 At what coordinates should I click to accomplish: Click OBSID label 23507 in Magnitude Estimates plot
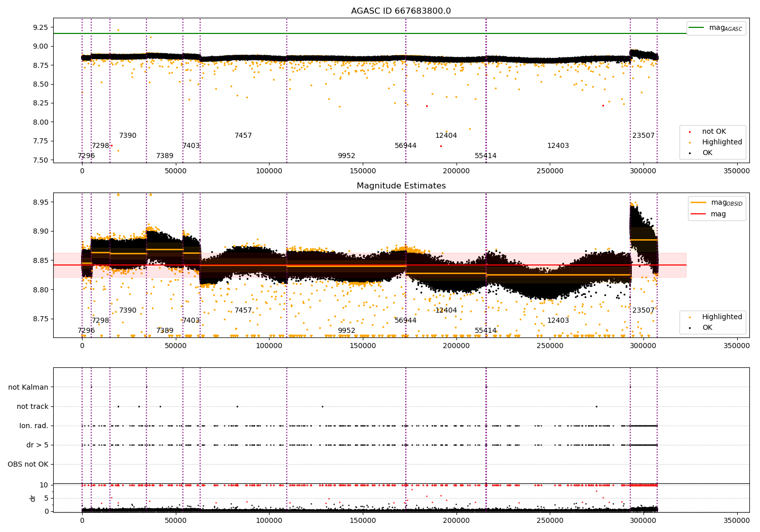643,311
